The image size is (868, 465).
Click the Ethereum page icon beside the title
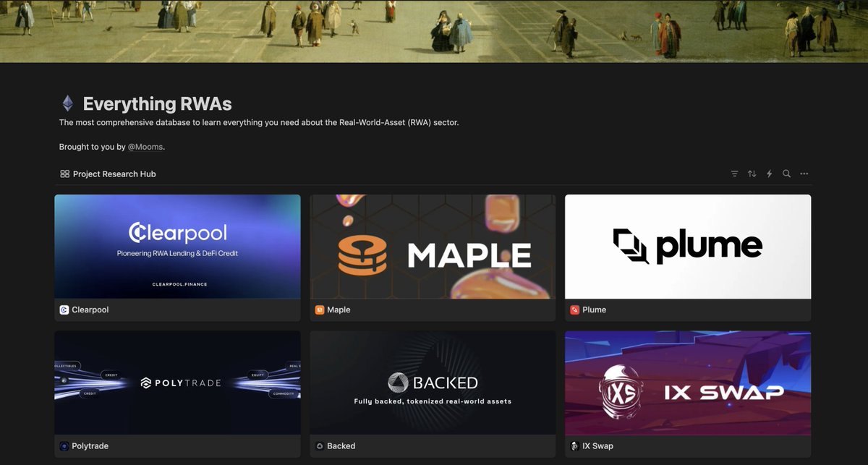coord(67,103)
